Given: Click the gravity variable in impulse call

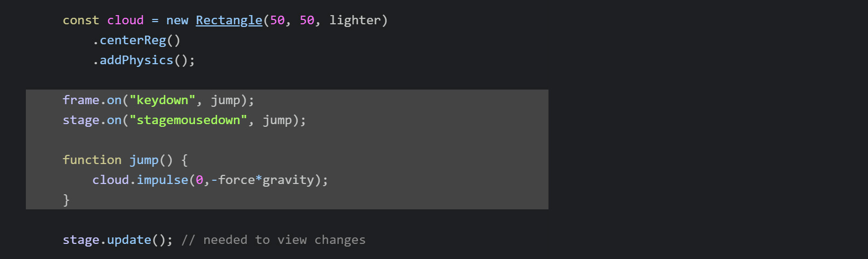Looking at the screenshot, I should click(x=288, y=180).
